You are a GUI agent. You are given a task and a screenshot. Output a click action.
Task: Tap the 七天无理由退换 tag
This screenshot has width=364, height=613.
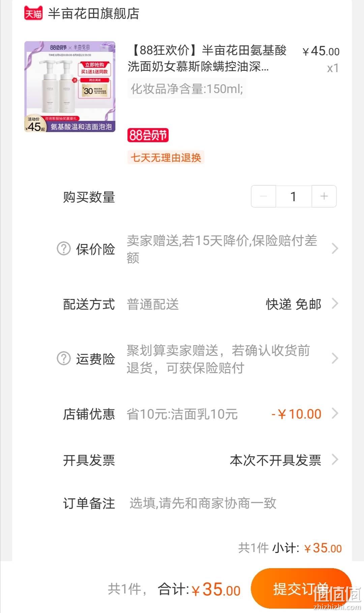coord(166,157)
